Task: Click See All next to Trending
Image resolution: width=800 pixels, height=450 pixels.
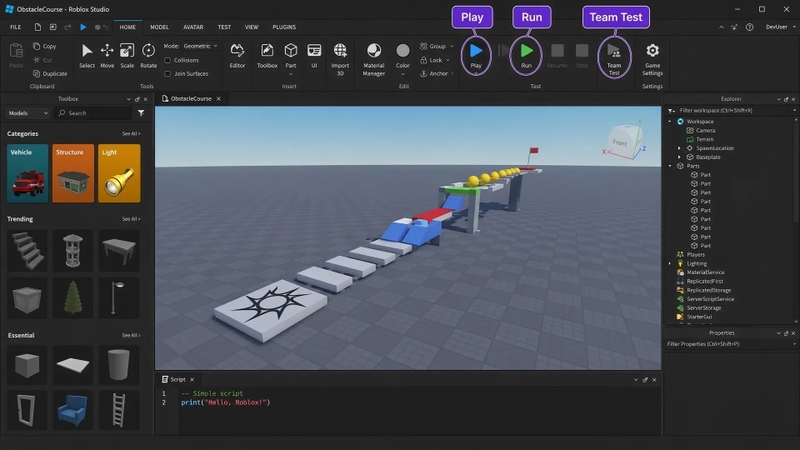Action: pos(131,219)
